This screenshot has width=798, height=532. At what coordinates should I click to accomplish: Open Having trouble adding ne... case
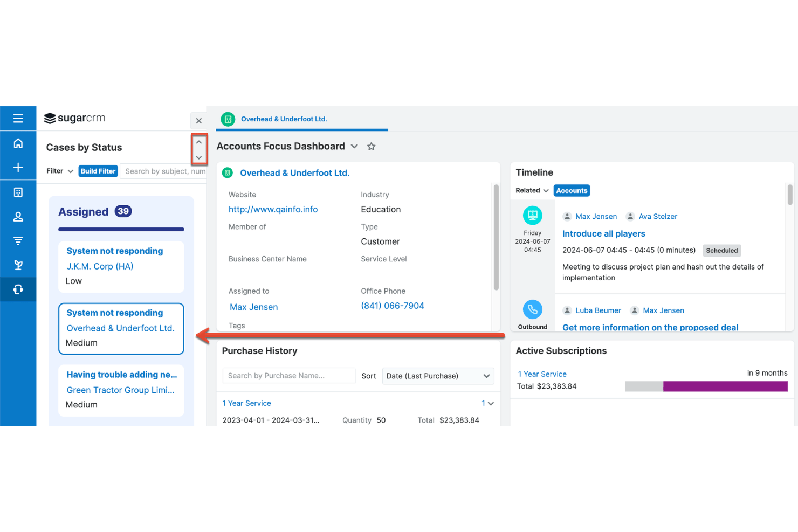(x=122, y=375)
